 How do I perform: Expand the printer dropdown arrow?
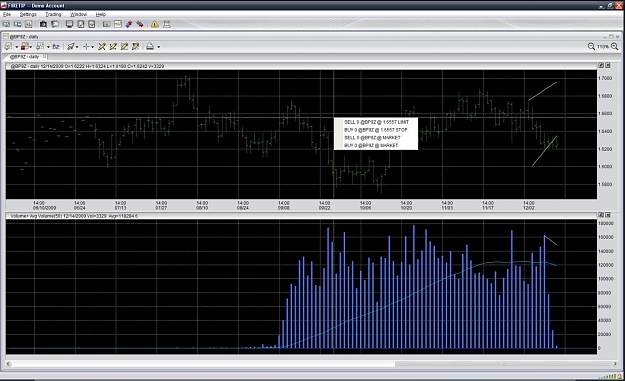pos(159,47)
